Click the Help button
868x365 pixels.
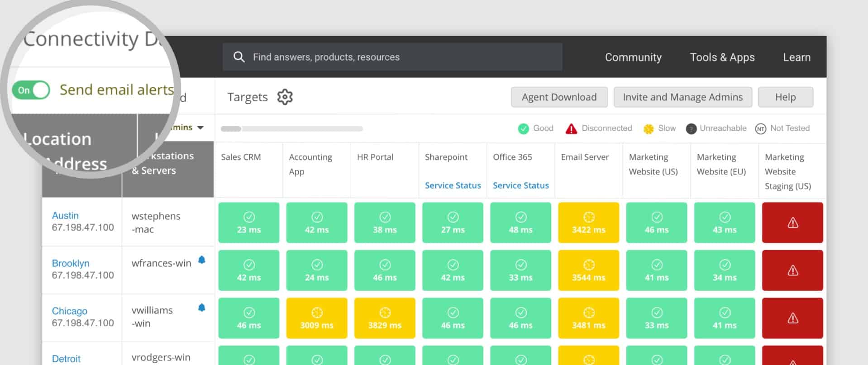tap(786, 97)
